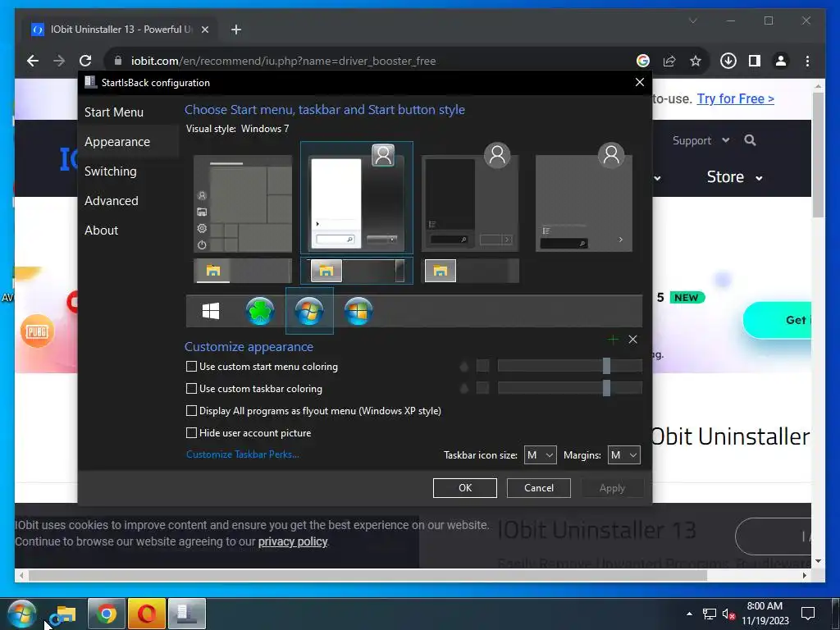
Task: Select the Windows 10 tiles start menu style
Action: pos(243,203)
